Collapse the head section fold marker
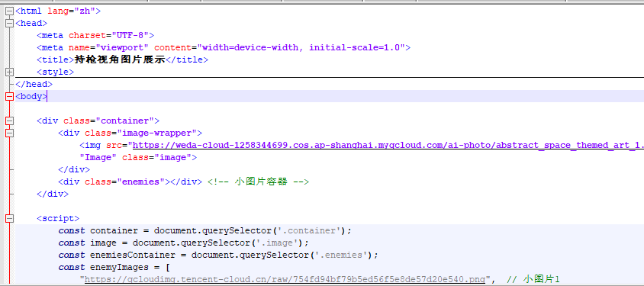 pos(9,24)
